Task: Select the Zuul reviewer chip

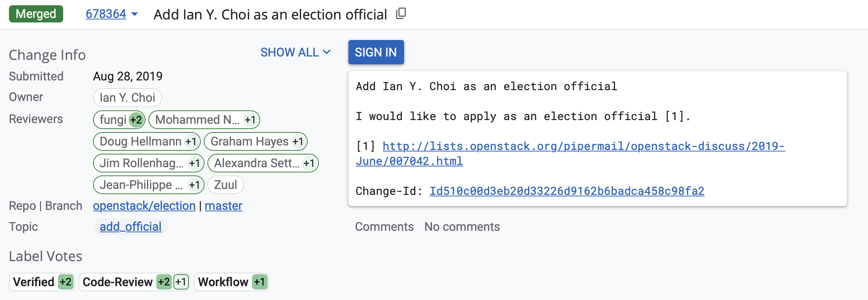Action: 225,185
